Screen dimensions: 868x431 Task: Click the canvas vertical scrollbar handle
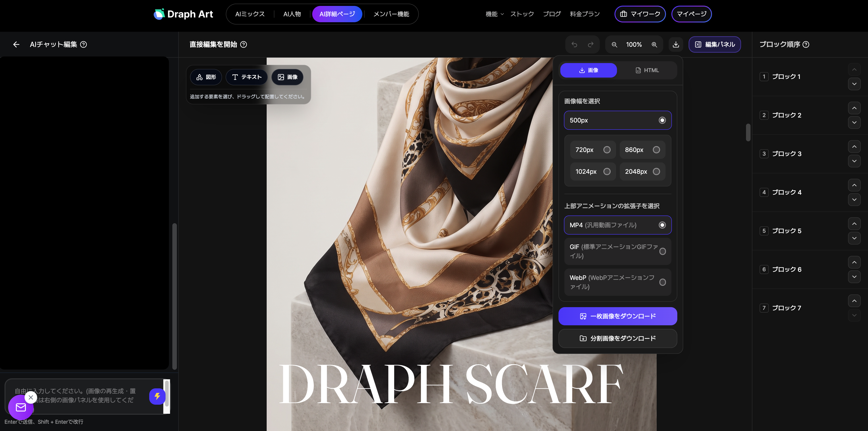[x=748, y=132]
